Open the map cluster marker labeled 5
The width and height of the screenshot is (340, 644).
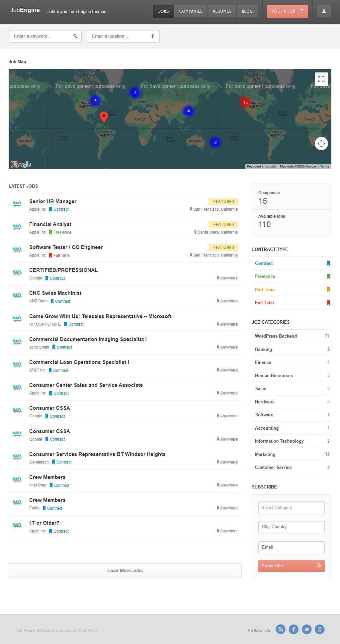(95, 101)
